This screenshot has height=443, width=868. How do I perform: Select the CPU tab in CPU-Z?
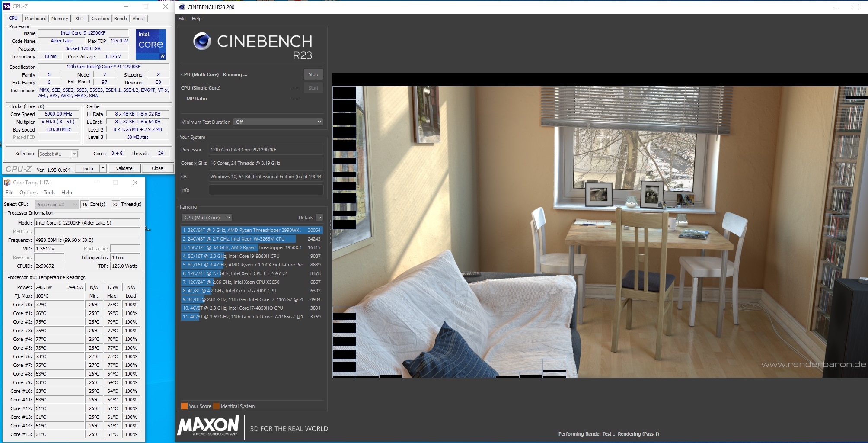13,19
